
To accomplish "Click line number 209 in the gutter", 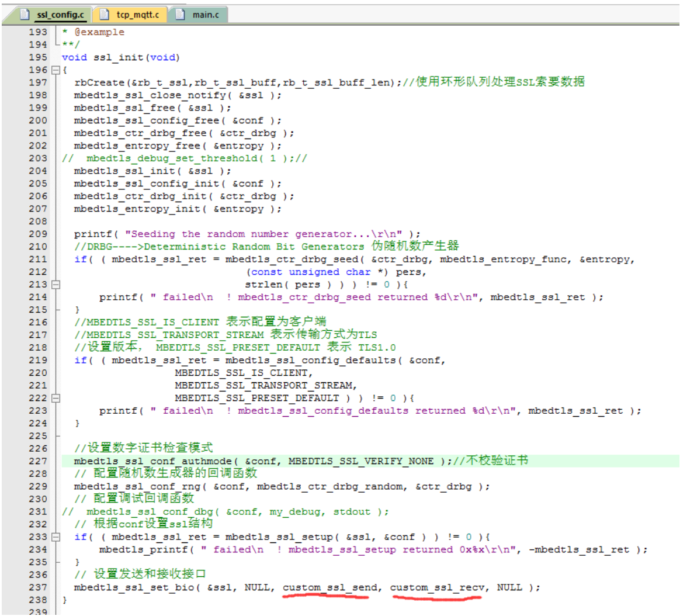I will click(x=38, y=234).
